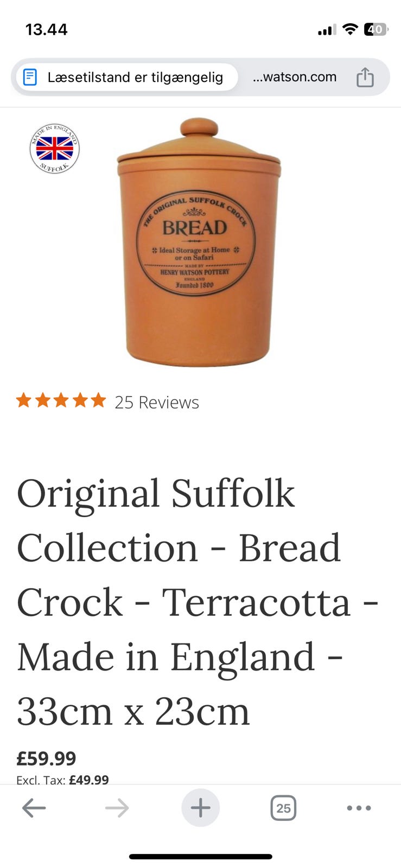Go back with the left arrow
The height and width of the screenshot is (868, 401).
[34, 808]
